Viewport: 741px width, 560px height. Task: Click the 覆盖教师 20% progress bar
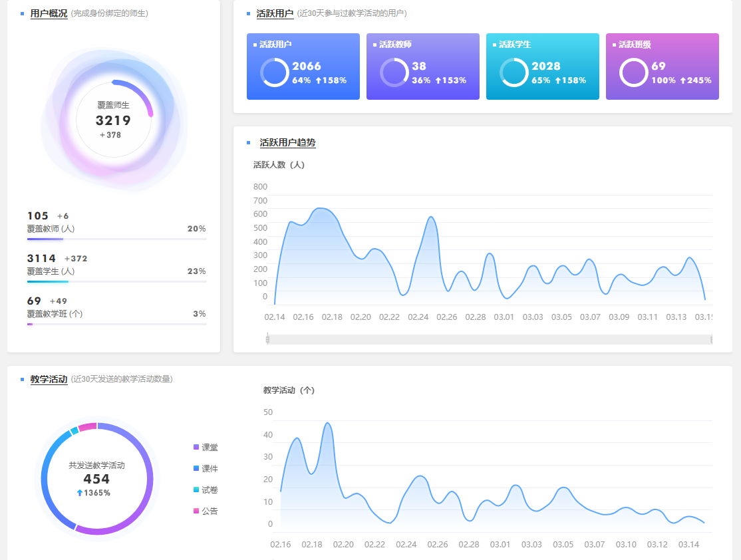[x=116, y=239]
